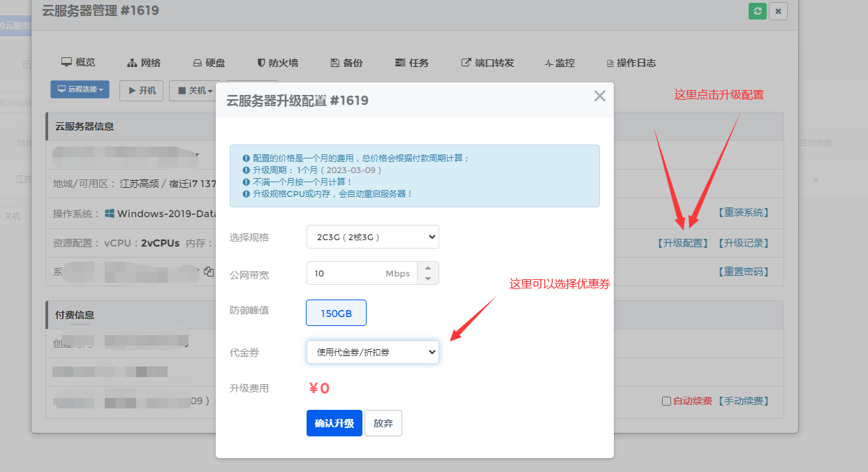This screenshot has width=868, height=472.
Task: Switch to the 网络 network tab
Action: pyautogui.click(x=144, y=63)
